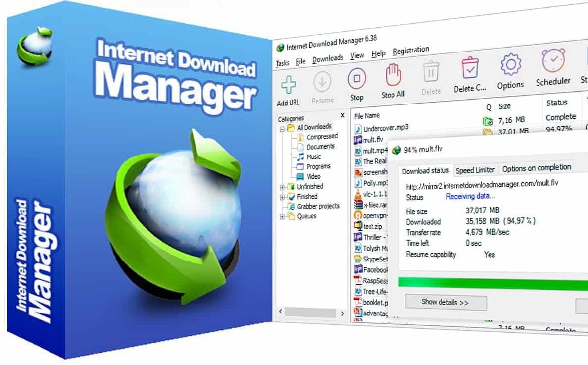Close the Categories panel with X
The height and width of the screenshot is (365, 588).
click(343, 115)
